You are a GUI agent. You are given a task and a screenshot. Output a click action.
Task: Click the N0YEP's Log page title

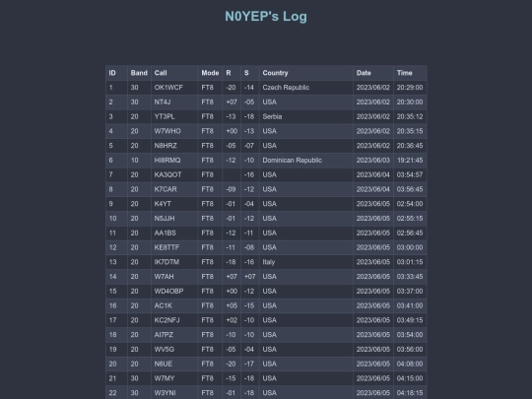click(266, 17)
